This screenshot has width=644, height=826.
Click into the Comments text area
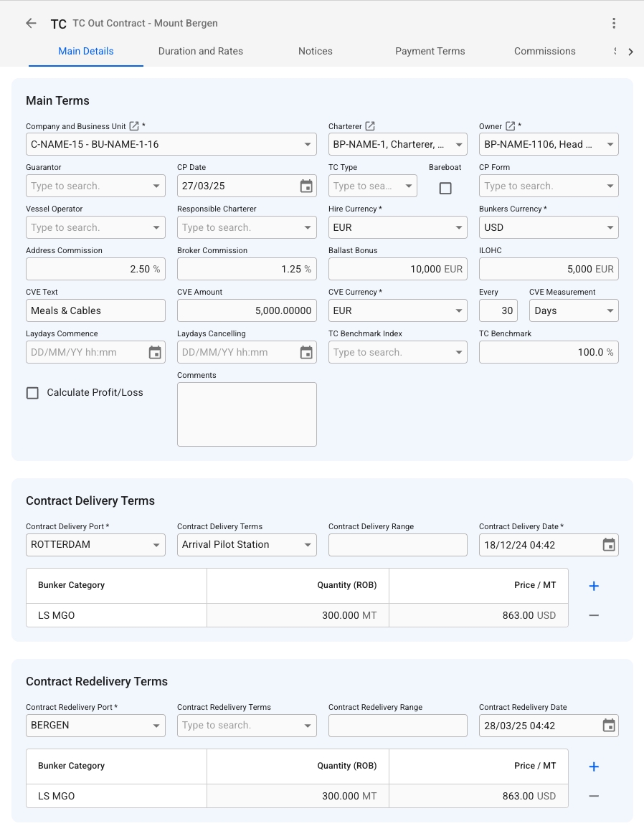[247, 414]
